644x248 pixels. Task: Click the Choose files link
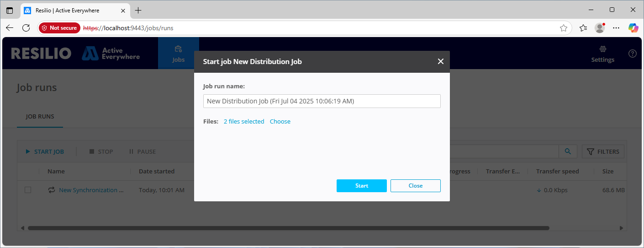(280, 121)
